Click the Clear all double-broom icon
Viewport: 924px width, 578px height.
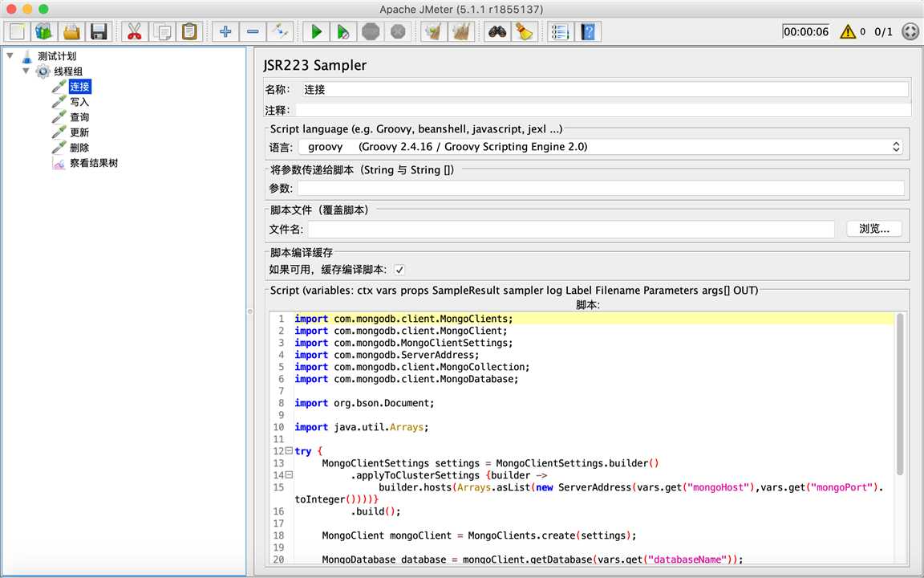click(461, 32)
